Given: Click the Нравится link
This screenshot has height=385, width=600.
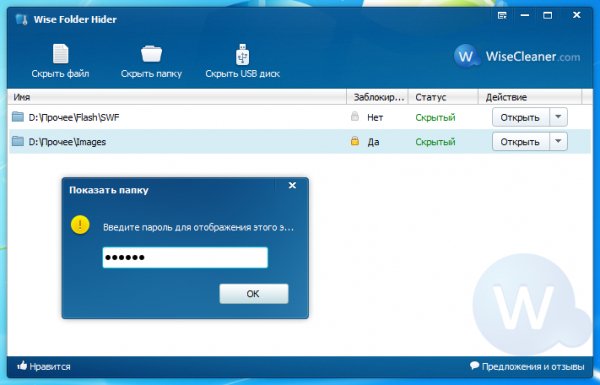Looking at the screenshot, I should coord(50,367).
